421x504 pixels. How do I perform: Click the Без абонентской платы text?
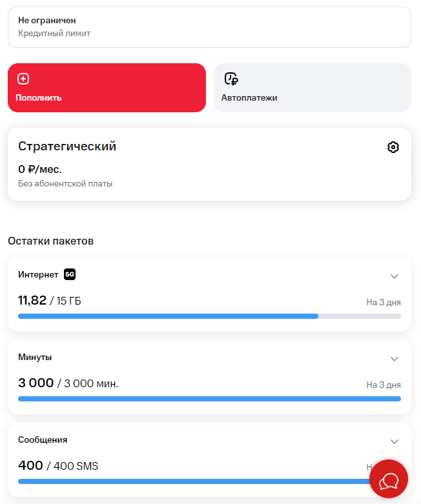click(65, 183)
